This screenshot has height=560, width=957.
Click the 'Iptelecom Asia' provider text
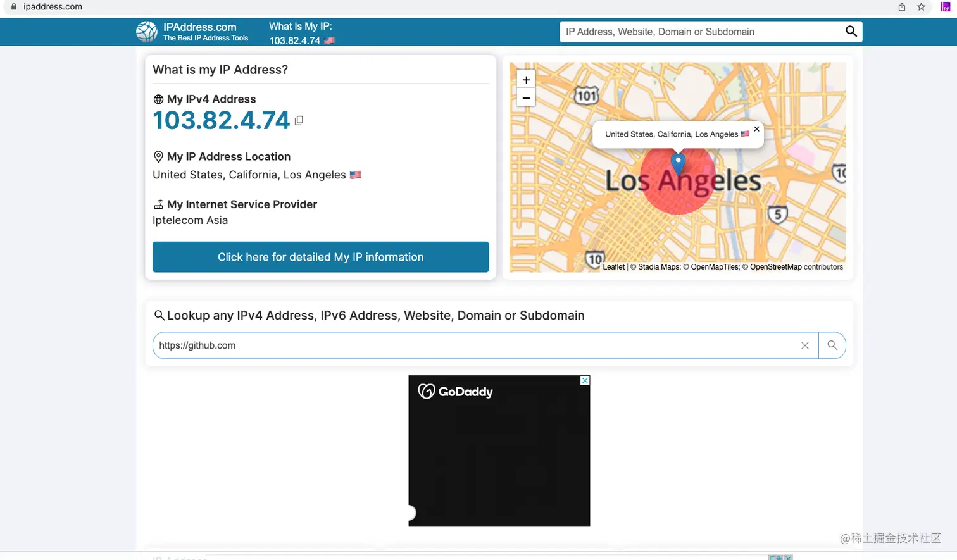click(190, 220)
